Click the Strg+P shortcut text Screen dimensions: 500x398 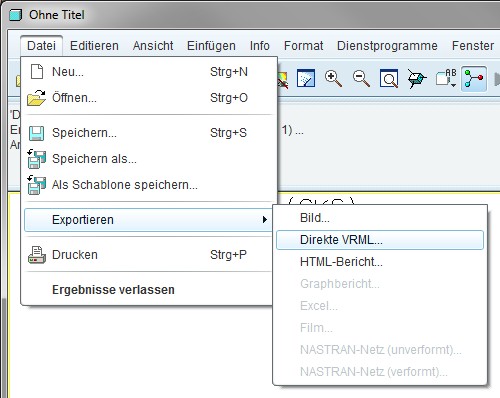228,255
